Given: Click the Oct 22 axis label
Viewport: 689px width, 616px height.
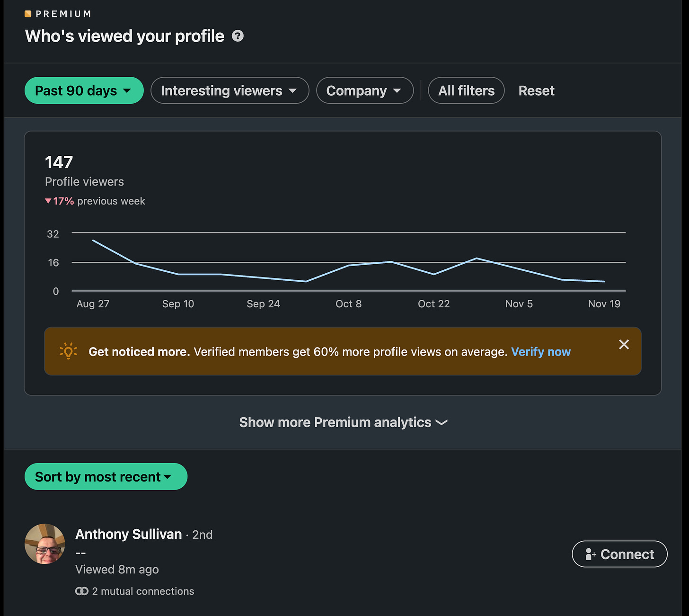Looking at the screenshot, I should (433, 304).
